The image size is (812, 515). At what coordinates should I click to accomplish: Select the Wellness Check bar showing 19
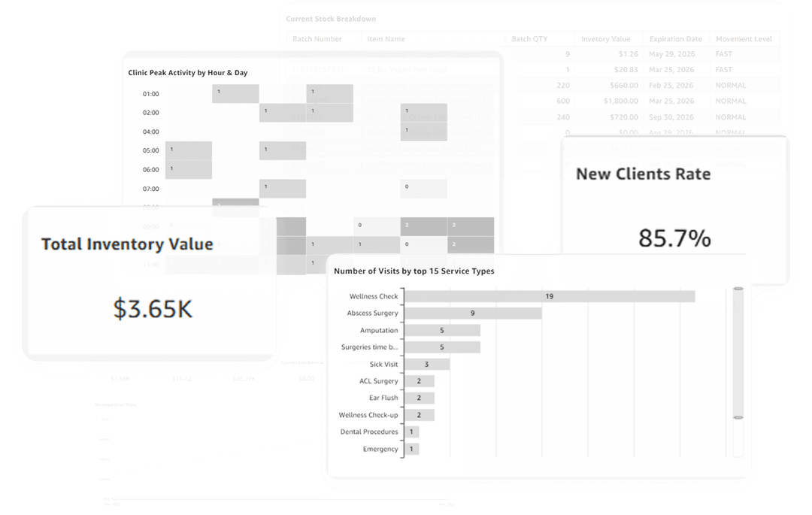[x=549, y=296]
